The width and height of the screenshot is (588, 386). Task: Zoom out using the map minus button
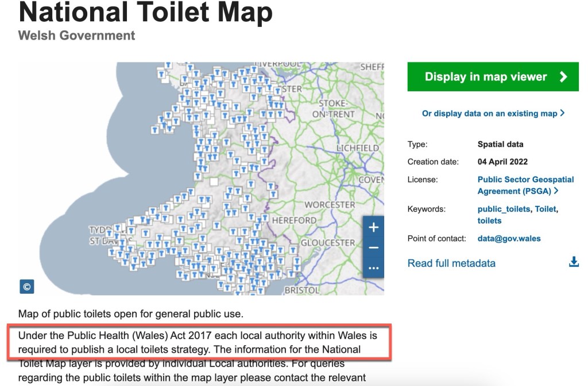pos(373,248)
